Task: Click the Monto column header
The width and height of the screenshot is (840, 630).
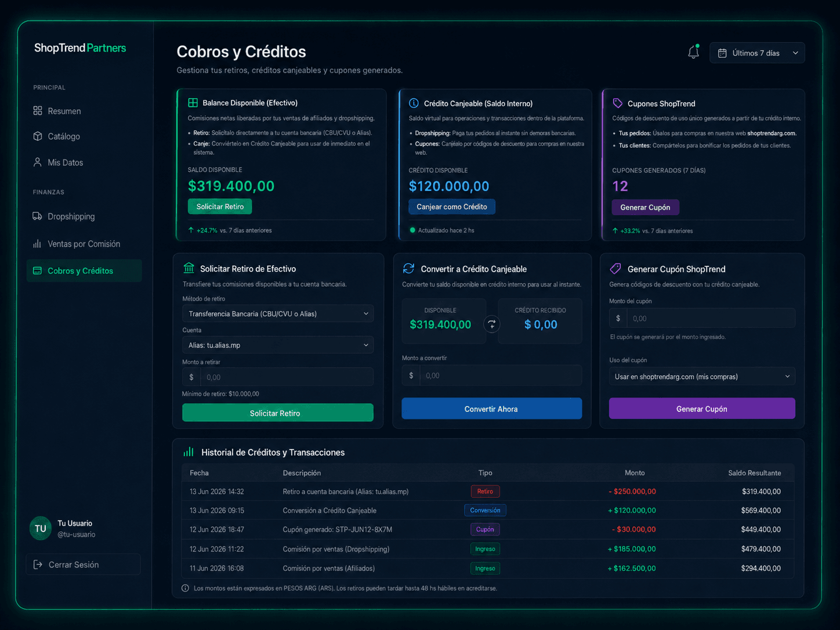Action: [635, 473]
